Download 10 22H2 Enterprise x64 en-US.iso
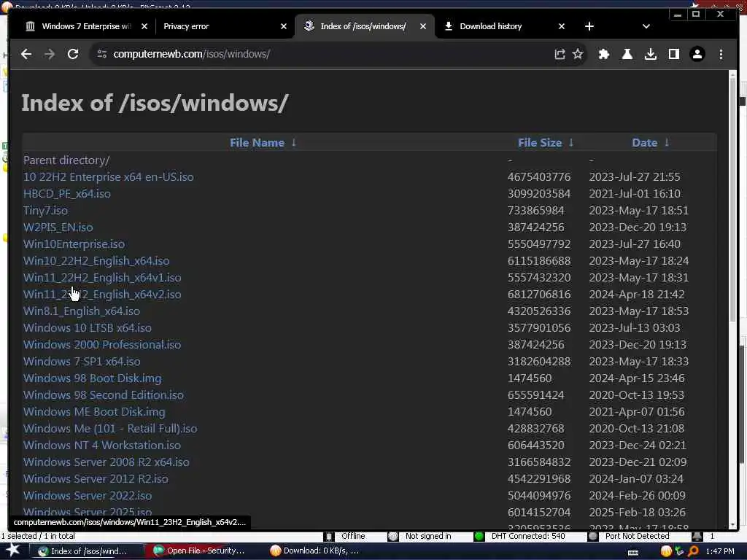Viewport: 747px width, 560px height. pyautogui.click(x=109, y=177)
